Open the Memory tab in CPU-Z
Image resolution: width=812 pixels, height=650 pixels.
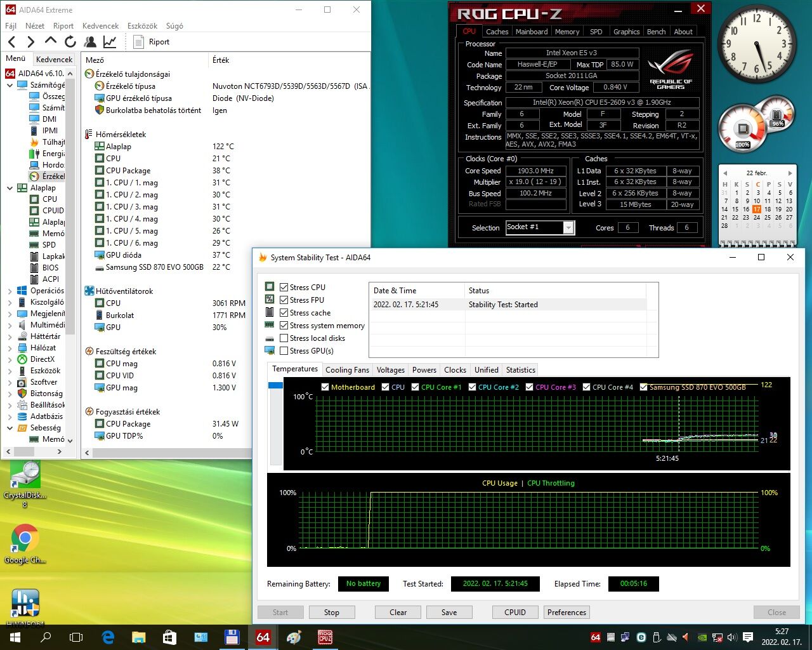coord(567,32)
